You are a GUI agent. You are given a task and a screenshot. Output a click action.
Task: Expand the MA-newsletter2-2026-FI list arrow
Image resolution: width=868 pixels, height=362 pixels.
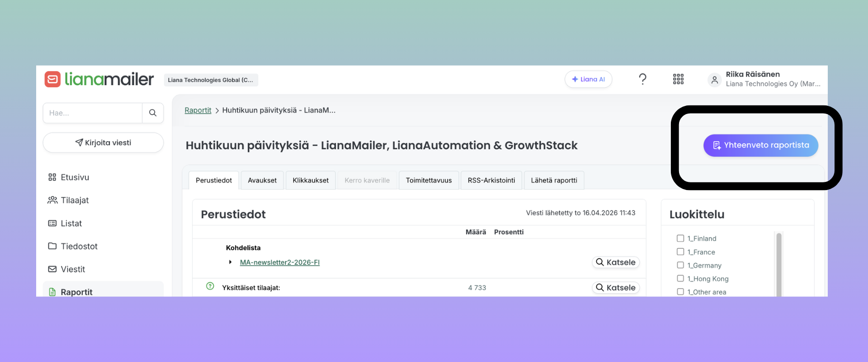coord(231,262)
